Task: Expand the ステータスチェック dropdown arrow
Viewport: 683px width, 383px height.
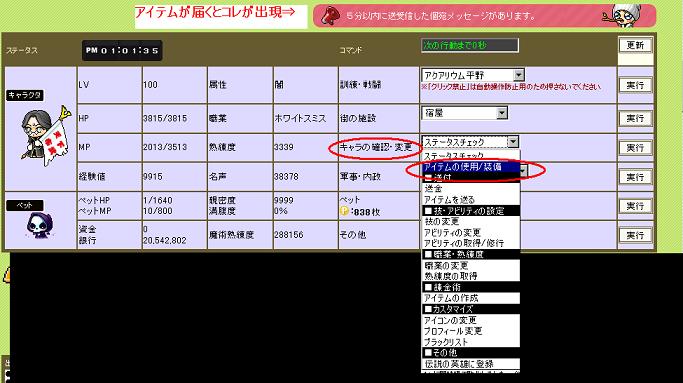Action: click(x=513, y=142)
